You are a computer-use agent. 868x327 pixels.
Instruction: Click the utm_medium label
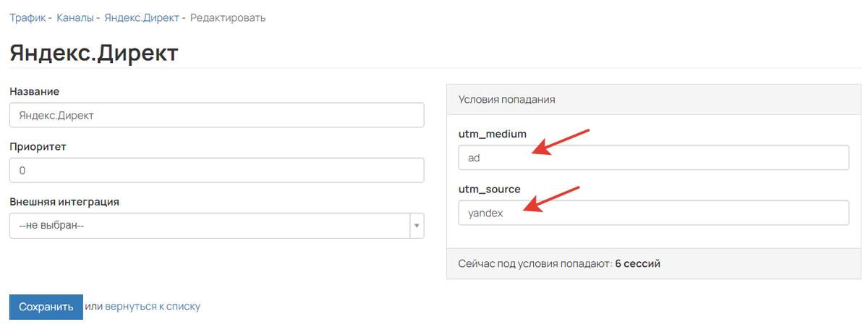coord(493,134)
